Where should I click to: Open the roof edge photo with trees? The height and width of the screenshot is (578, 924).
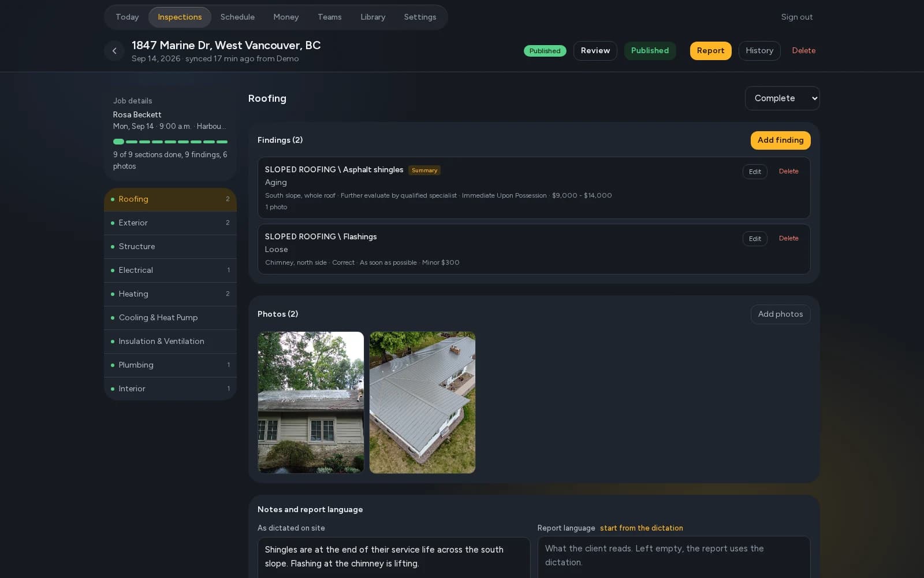tap(311, 402)
